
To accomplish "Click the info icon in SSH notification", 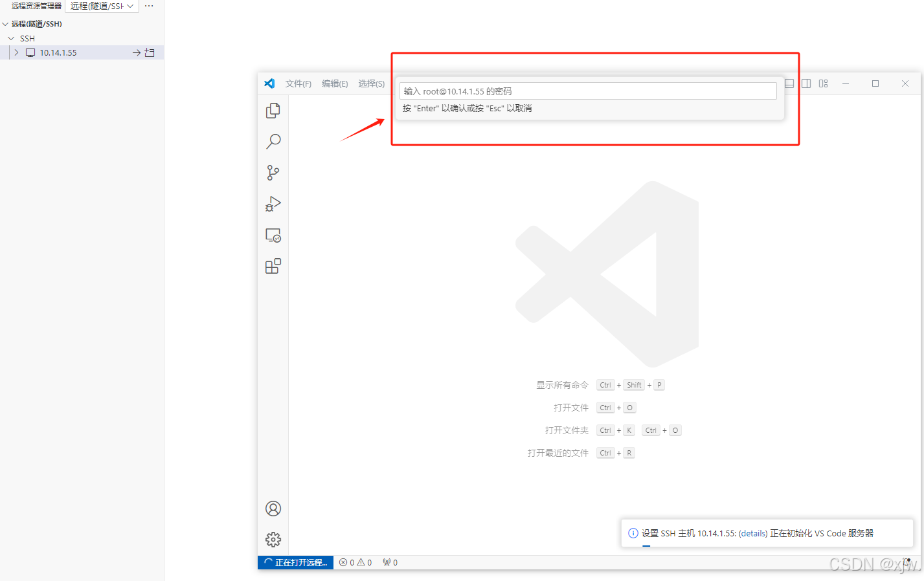I will 633,533.
